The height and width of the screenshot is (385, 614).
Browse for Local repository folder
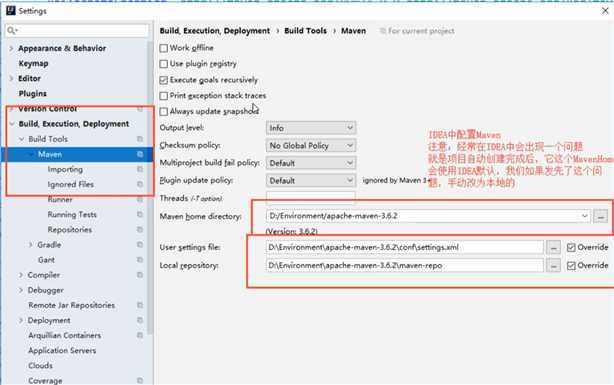553,266
